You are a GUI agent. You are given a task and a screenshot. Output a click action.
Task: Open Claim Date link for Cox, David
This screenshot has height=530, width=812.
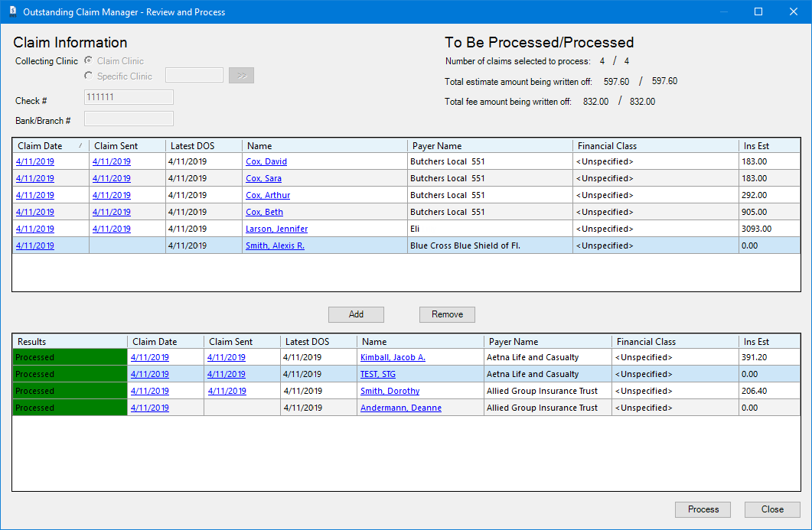[34, 161]
